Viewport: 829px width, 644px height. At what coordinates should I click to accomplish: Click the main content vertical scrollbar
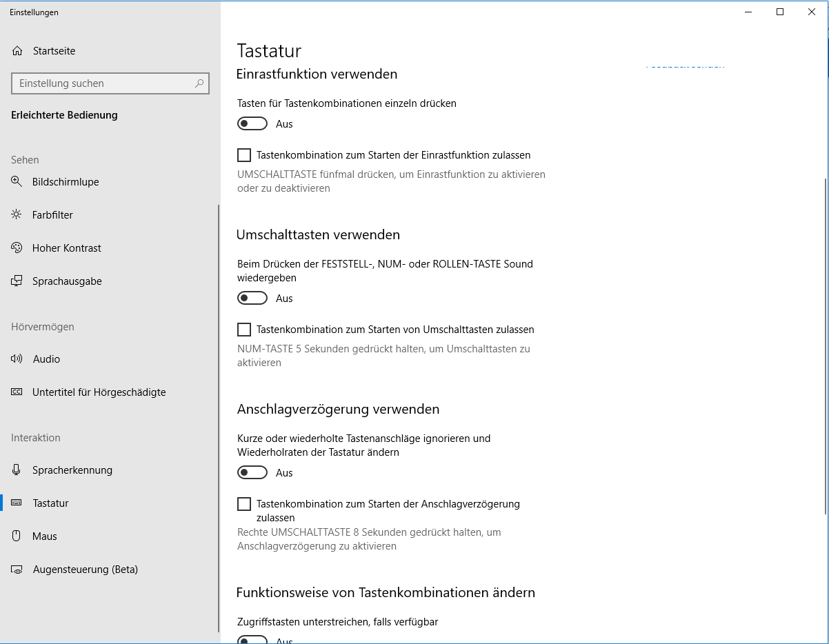tap(826, 345)
